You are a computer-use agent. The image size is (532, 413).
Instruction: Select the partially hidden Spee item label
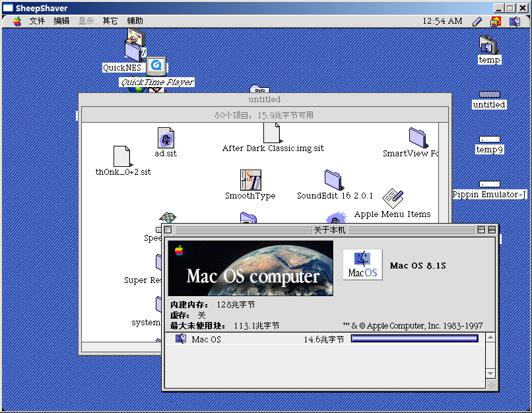152,238
